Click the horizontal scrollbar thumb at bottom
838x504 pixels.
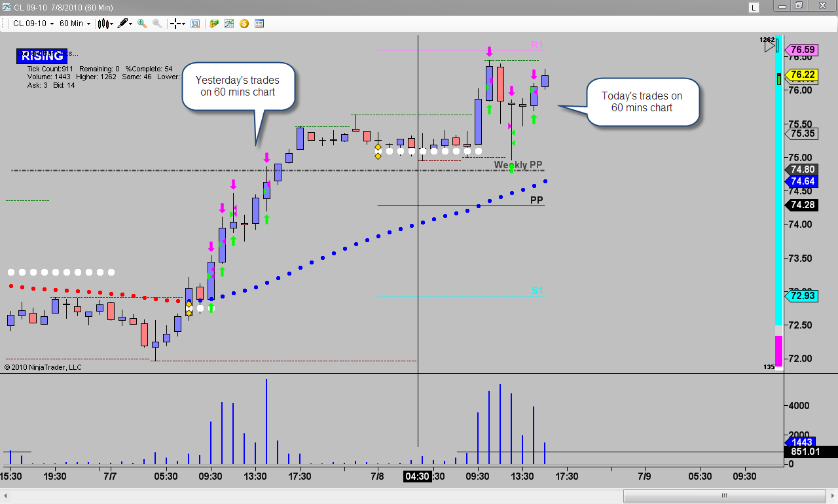(724, 495)
